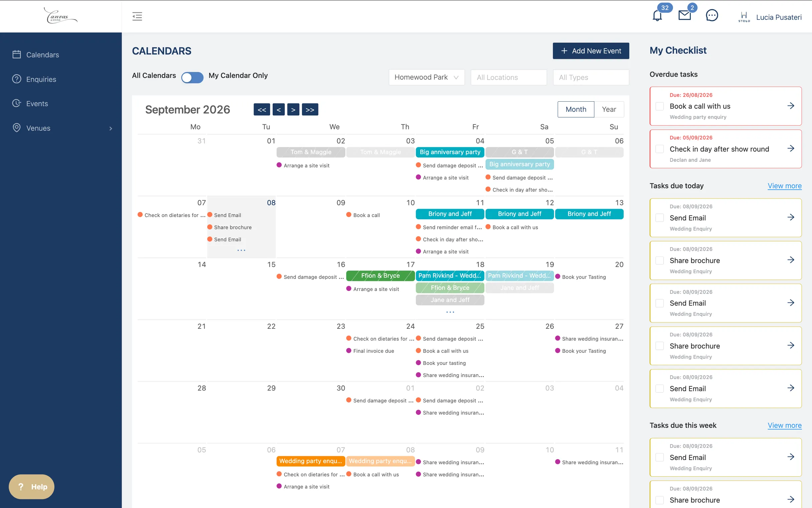Image resolution: width=812 pixels, height=508 pixels.
Task: Tick Send Email checkbox under Tasks due this week
Action: coord(659,457)
